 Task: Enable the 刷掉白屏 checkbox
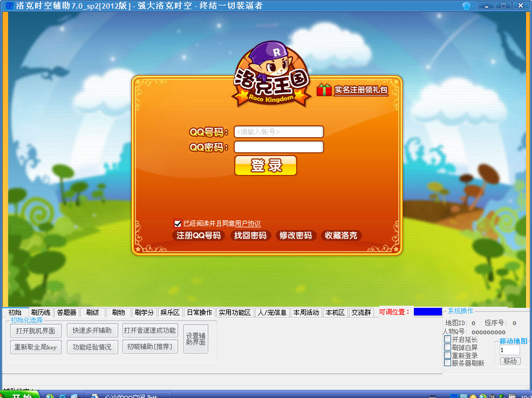[x=447, y=347]
